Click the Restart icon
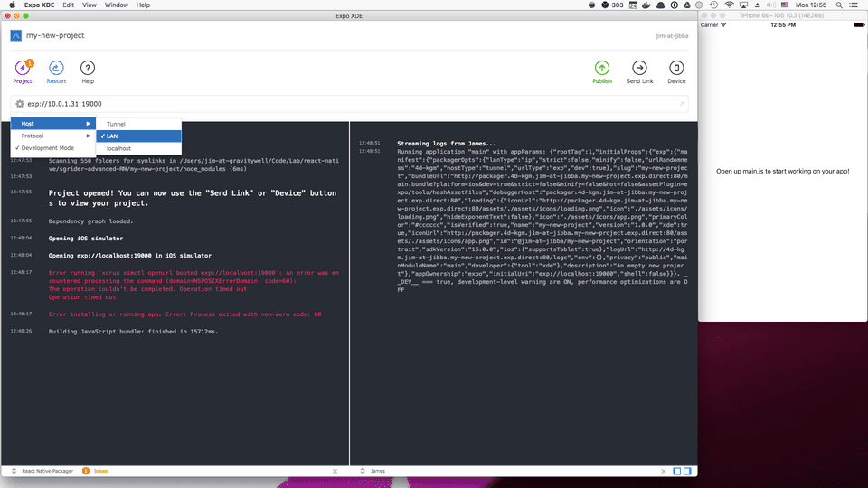868x488 pixels. pos(56,69)
